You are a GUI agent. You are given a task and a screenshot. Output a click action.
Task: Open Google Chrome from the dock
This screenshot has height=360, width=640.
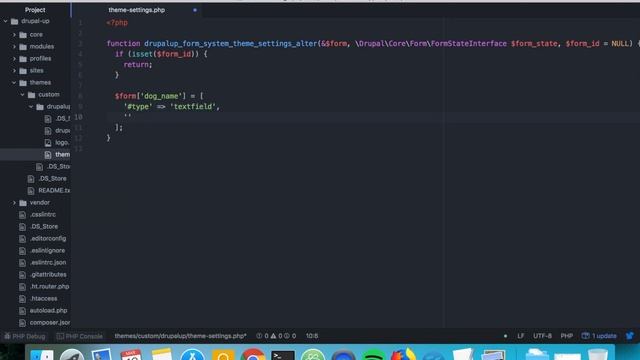pyautogui.click(x=253, y=355)
